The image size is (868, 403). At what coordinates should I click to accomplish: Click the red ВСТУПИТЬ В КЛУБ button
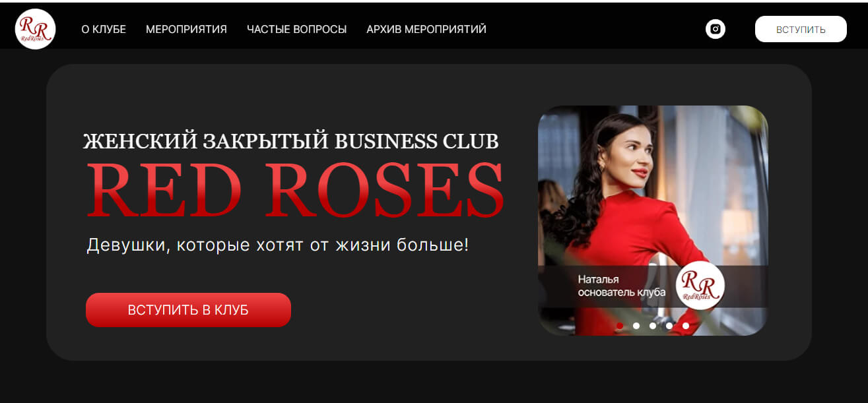(x=188, y=310)
